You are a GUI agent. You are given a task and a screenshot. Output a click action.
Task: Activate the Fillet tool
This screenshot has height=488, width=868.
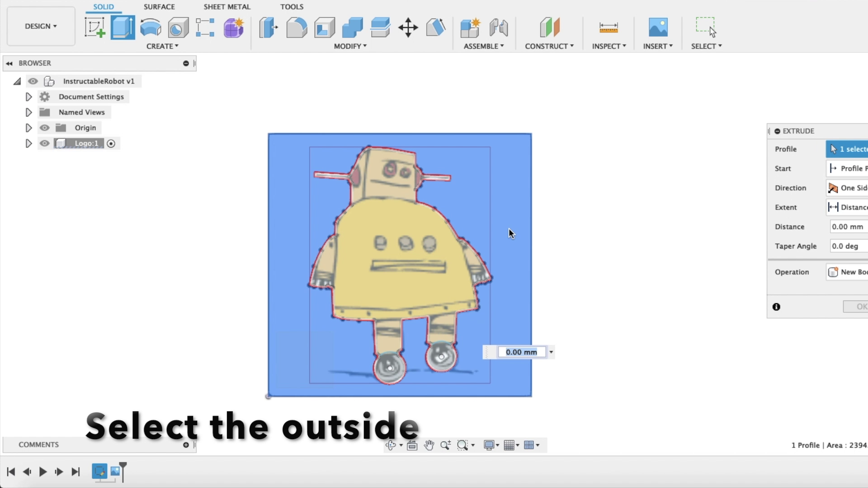coord(297,28)
